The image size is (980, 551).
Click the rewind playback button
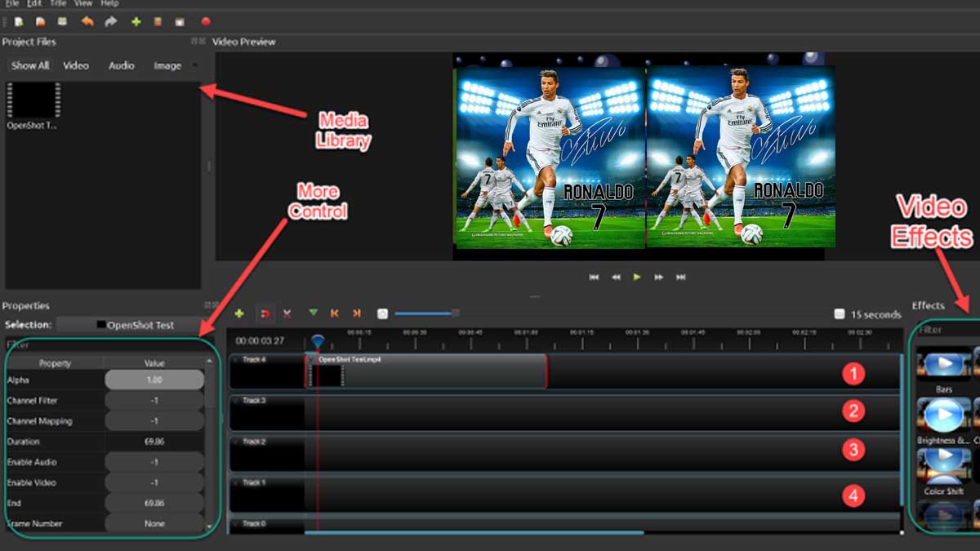[616, 278]
